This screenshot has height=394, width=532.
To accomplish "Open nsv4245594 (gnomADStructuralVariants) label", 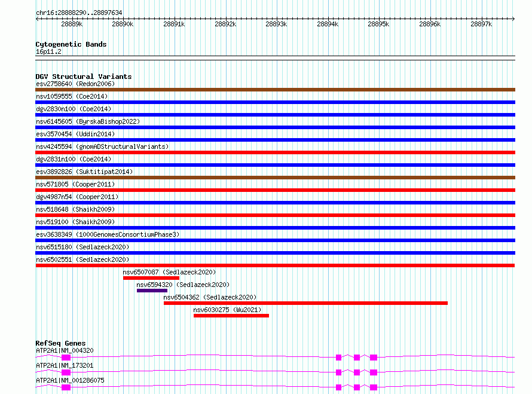I will click(102, 146).
